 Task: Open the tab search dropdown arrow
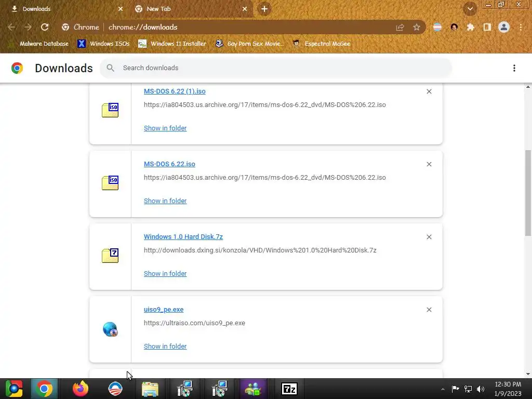470,9
